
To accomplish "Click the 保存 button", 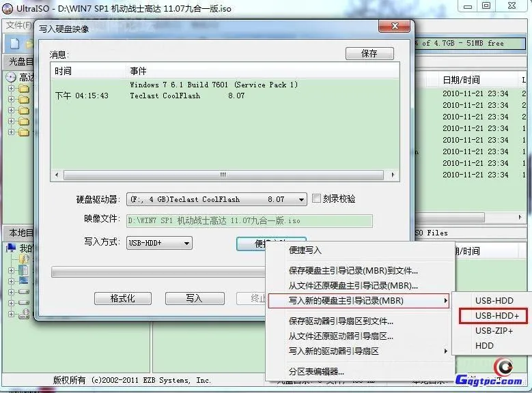I will 369,54.
